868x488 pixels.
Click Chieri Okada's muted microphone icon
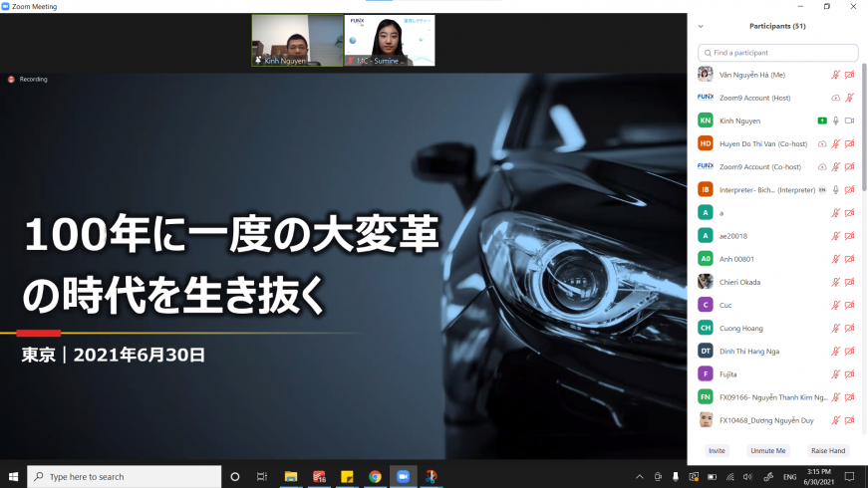point(836,282)
